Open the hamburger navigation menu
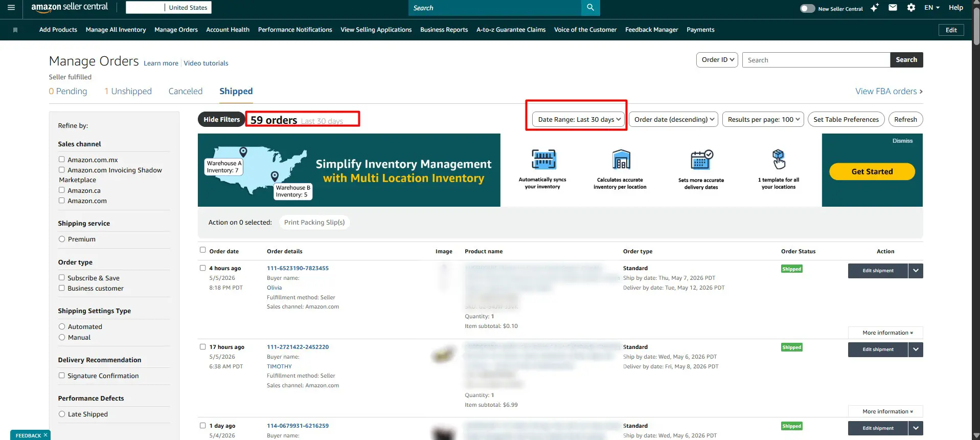This screenshot has width=980, height=440. (x=11, y=8)
